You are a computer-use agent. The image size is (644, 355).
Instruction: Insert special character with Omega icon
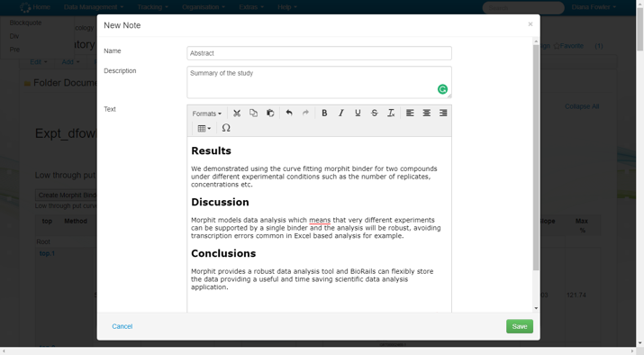[226, 128]
